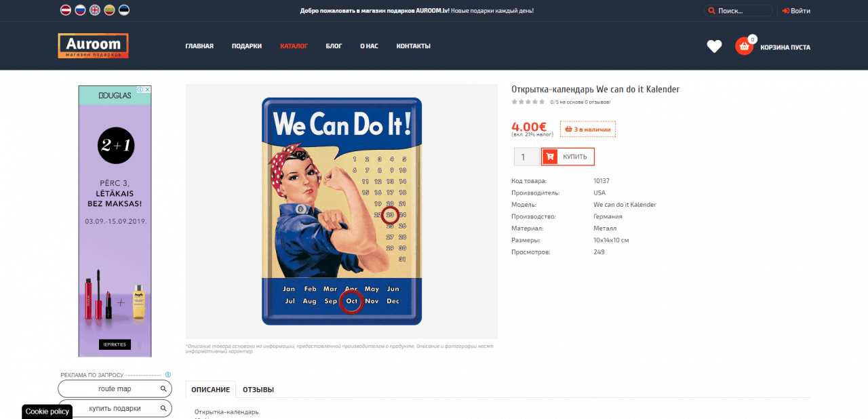The width and height of the screenshot is (868, 419).
Task: Select the Описание tab
Action: [x=210, y=390]
